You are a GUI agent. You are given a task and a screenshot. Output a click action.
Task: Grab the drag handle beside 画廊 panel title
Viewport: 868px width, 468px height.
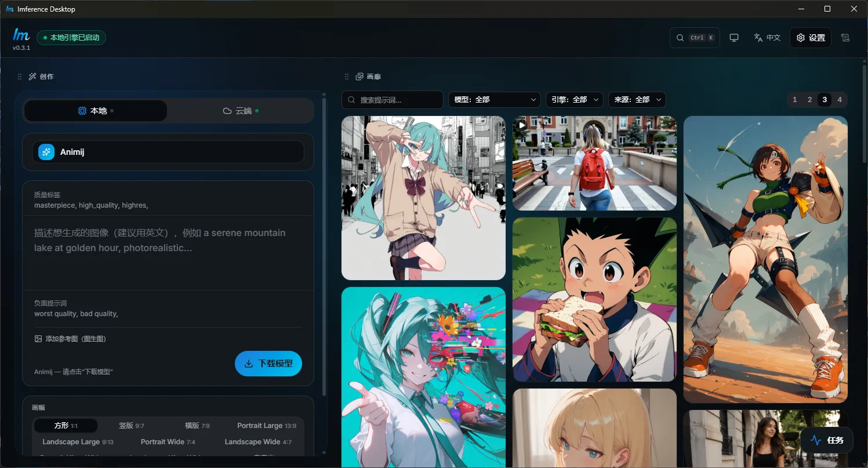(347, 77)
